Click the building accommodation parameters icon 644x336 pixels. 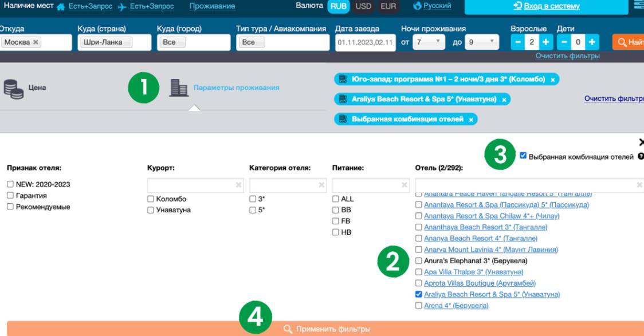(179, 88)
